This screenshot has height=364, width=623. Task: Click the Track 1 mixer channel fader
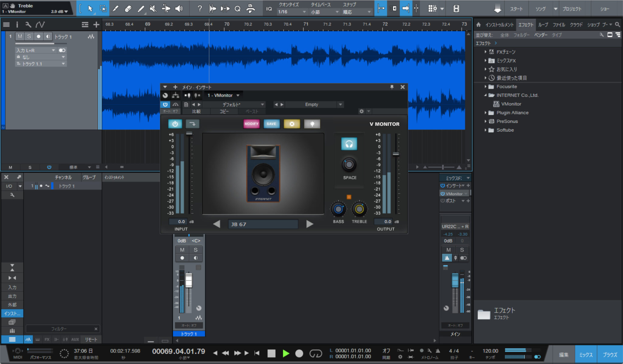(189, 280)
